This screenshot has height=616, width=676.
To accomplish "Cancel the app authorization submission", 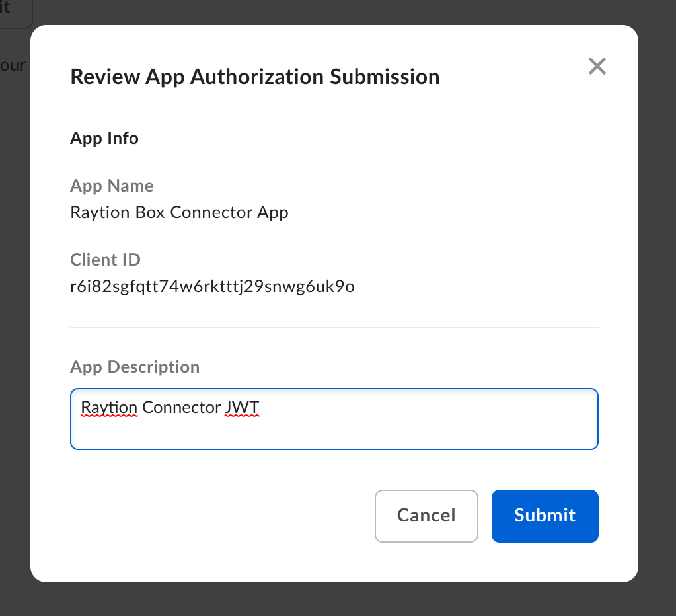I will pyautogui.click(x=426, y=516).
